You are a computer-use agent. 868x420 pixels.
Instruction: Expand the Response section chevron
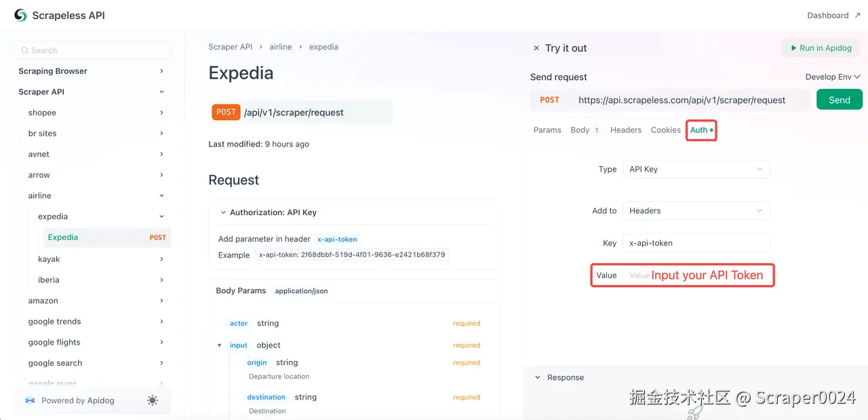coord(538,377)
